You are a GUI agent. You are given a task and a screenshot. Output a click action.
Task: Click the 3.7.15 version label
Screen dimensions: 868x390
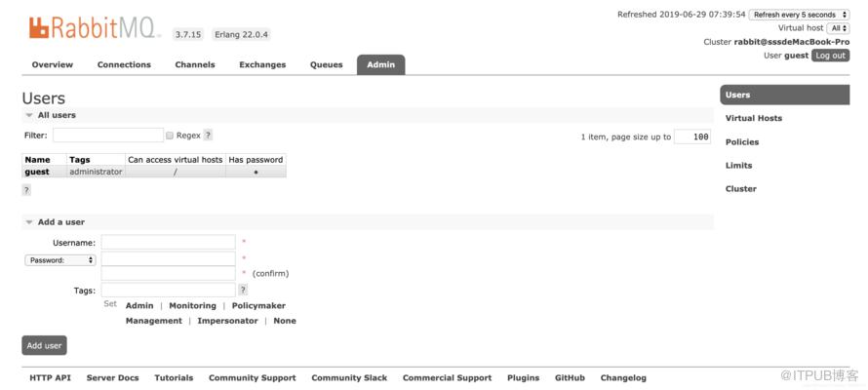click(188, 35)
